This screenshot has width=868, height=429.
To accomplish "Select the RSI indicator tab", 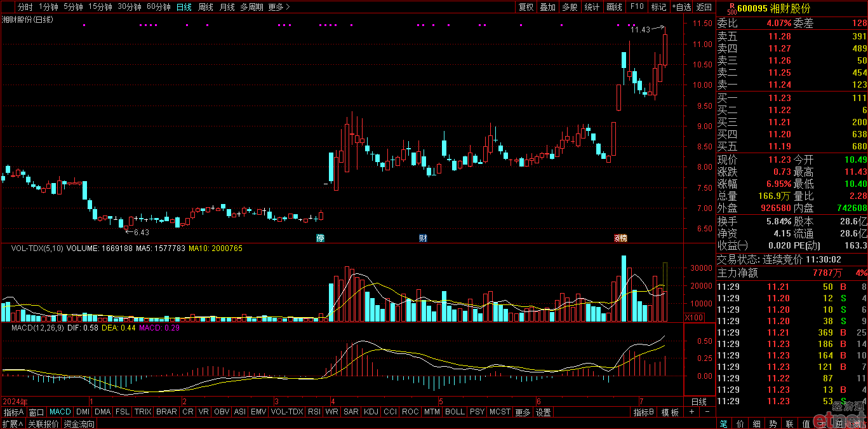I will [x=314, y=412].
